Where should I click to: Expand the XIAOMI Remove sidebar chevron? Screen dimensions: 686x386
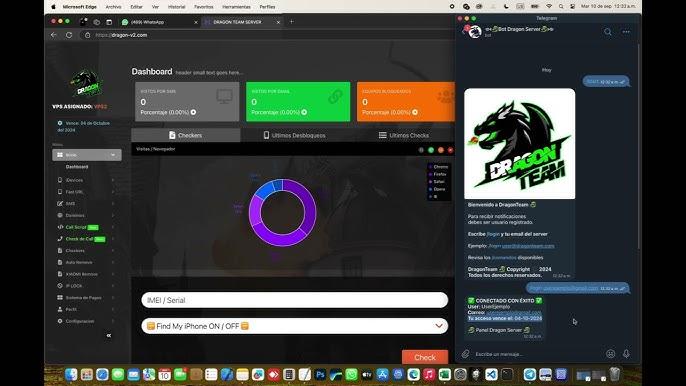click(x=113, y=274)
